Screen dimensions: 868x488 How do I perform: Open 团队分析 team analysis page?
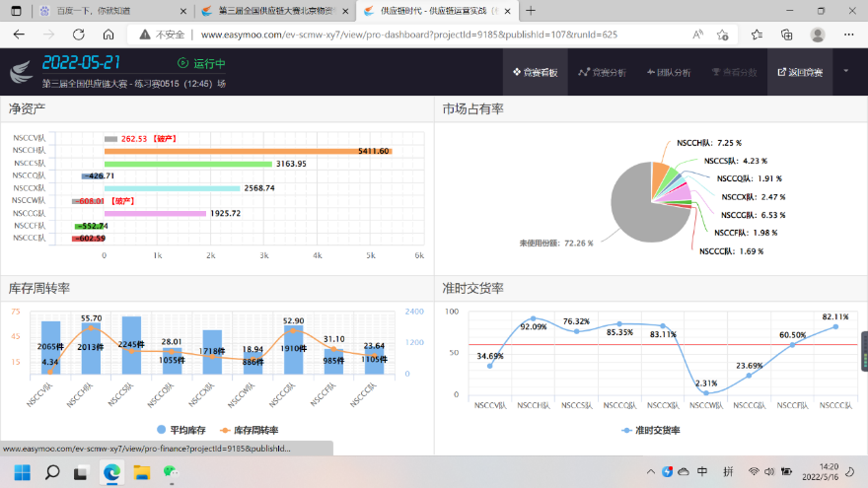click(668, 72)
